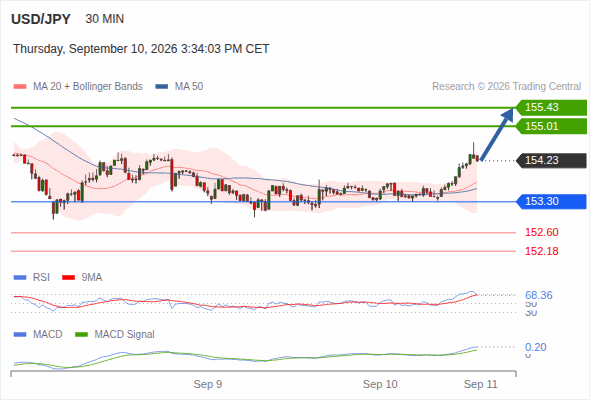The width and height of the screenshot is (590, 400).
Task: Click the MA 50 blue legend swatch
Action: coord(161,87)
